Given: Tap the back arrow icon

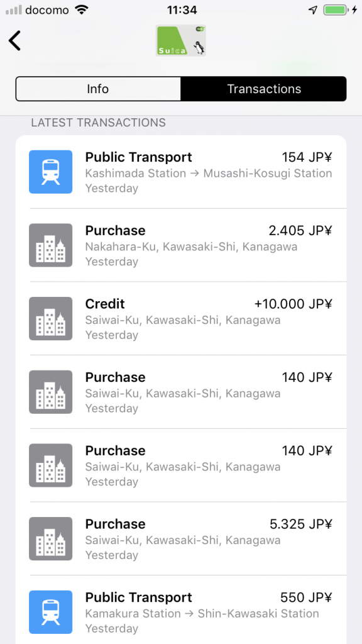Looking at the screenshot, I should (x=15, y=41).
